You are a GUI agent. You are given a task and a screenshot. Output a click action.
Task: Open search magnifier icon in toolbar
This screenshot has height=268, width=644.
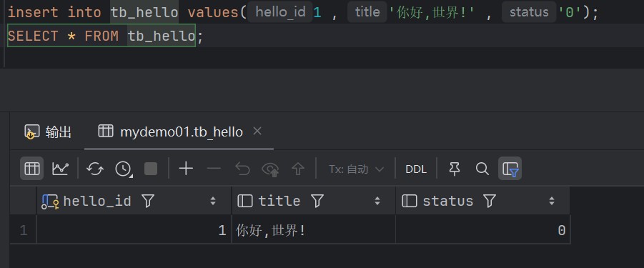(x=482, y=169)
